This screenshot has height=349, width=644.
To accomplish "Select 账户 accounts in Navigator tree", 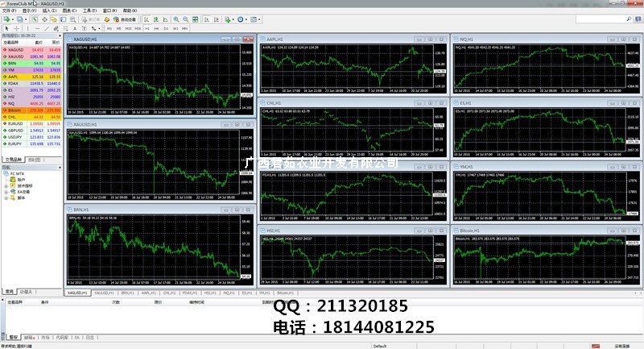I will (22, 180).
